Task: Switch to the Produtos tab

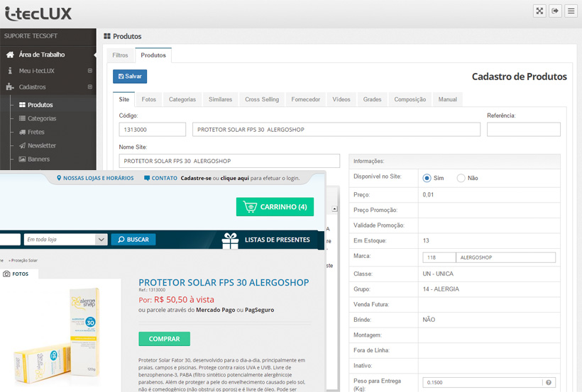Action: coord(153,55)
